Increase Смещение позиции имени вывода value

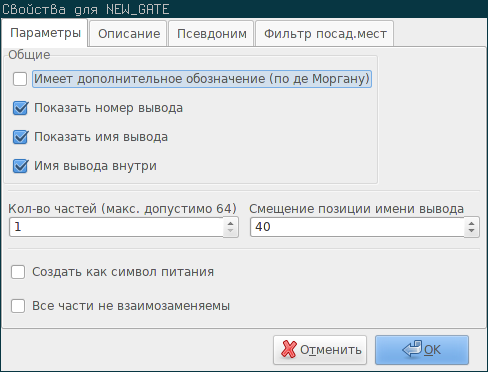point(472,223)
